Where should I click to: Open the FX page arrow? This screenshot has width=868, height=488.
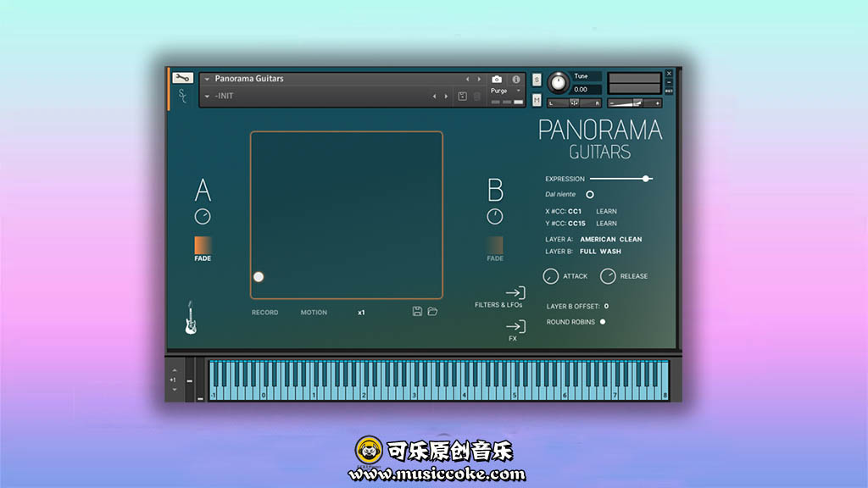click(515, 326)
